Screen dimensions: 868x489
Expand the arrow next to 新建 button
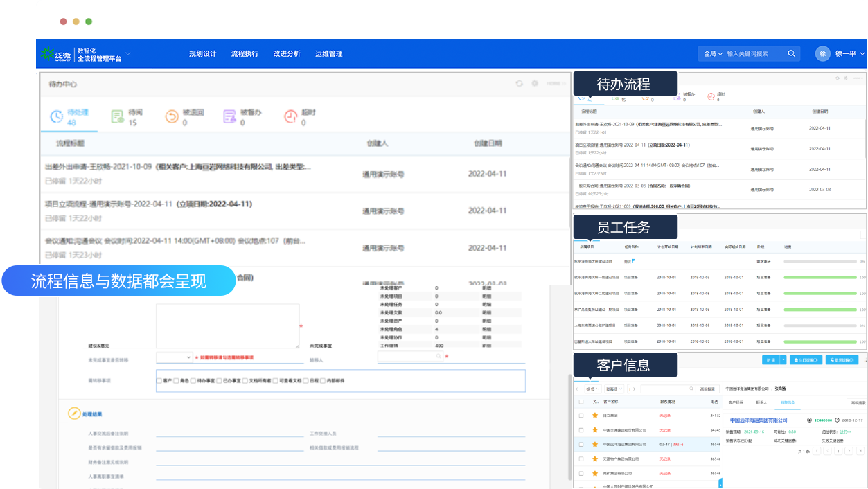coord(783,360)
